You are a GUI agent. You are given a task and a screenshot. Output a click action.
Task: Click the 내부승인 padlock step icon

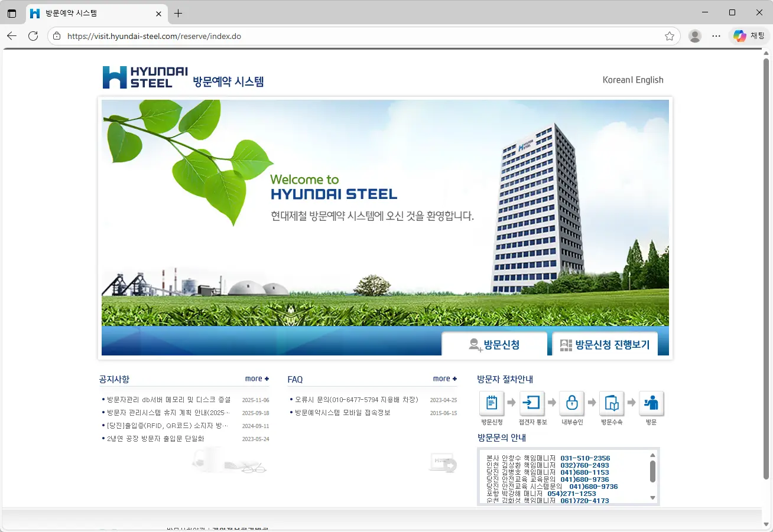[x=571, y=403]
